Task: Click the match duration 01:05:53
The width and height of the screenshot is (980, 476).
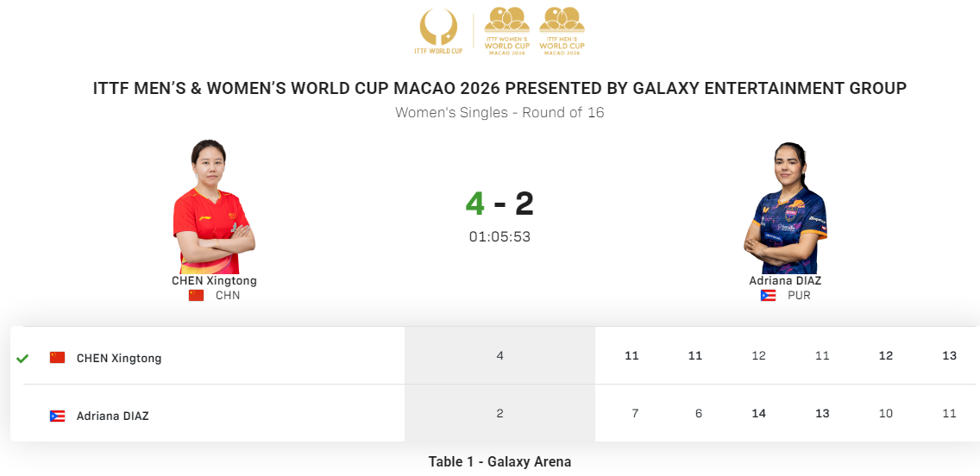Action: tap(500, 237)
